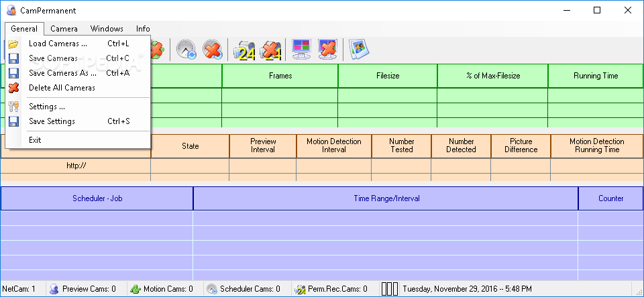This screenshot has width=644, height=297.
Task: Open the Camera menu
Action: 64,29
